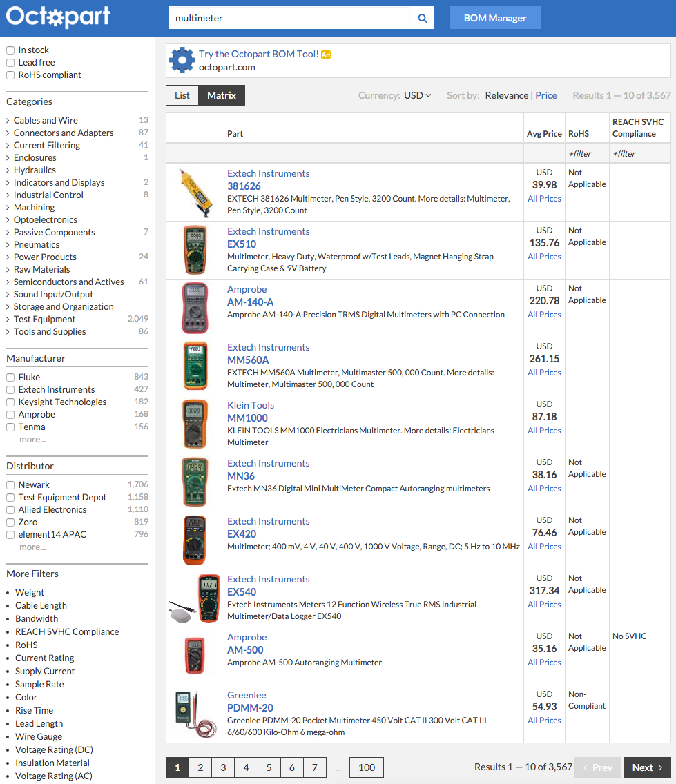Sort results by Price

click(546, 95)
